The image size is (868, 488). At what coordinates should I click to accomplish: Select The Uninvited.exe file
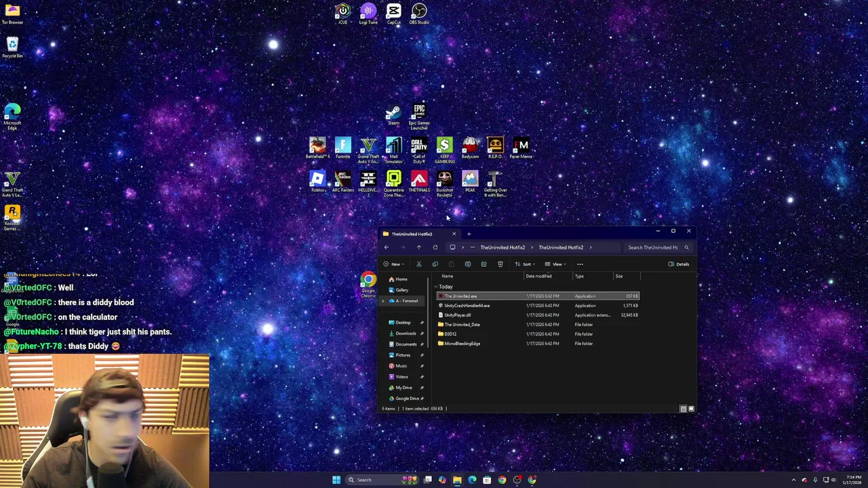tap(538, 296)
